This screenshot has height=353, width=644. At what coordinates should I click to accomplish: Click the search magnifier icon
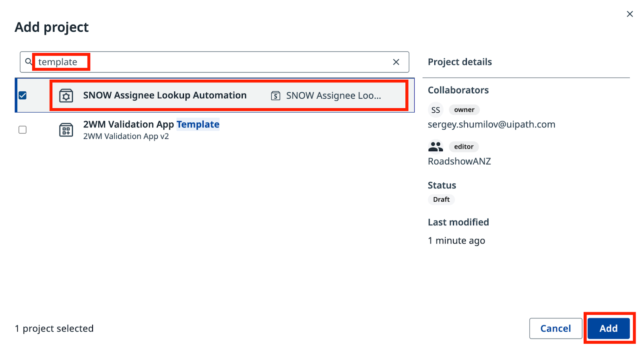click(x=29, y=62)
